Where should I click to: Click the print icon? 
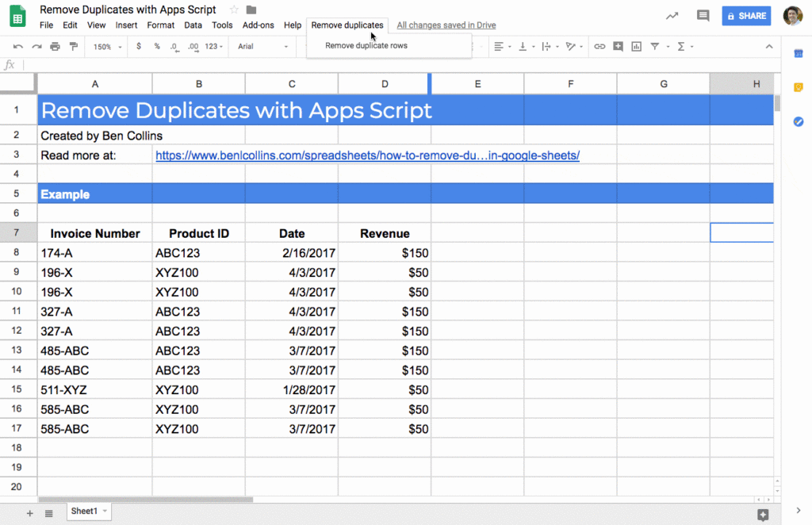point(55,47)
